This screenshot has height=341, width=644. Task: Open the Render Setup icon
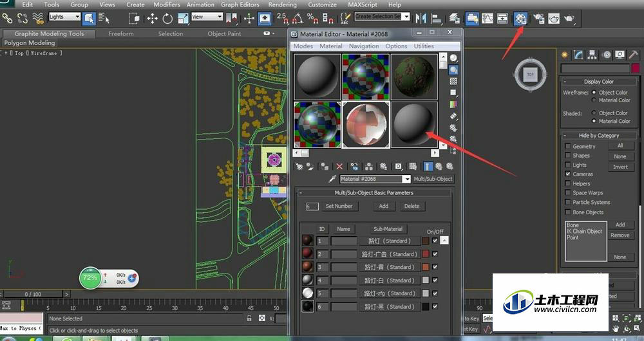[538, 19]
